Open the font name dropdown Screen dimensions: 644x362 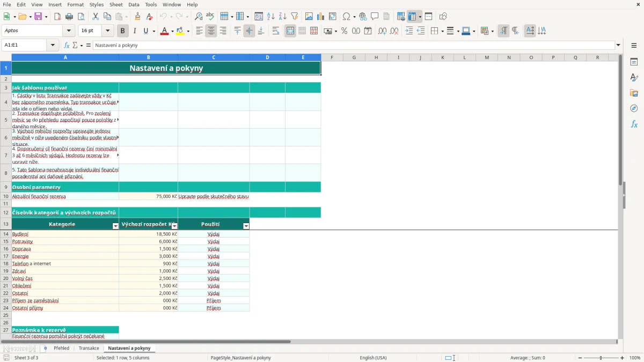[68, 31]
